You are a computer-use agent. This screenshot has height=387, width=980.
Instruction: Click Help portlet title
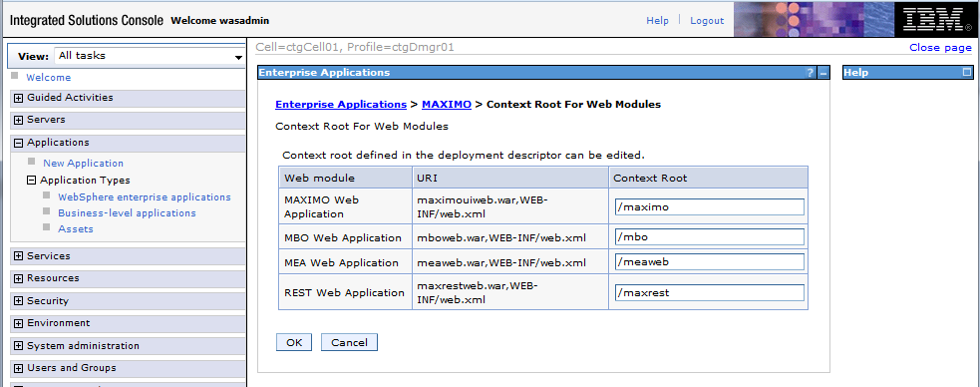pos(855,73)
